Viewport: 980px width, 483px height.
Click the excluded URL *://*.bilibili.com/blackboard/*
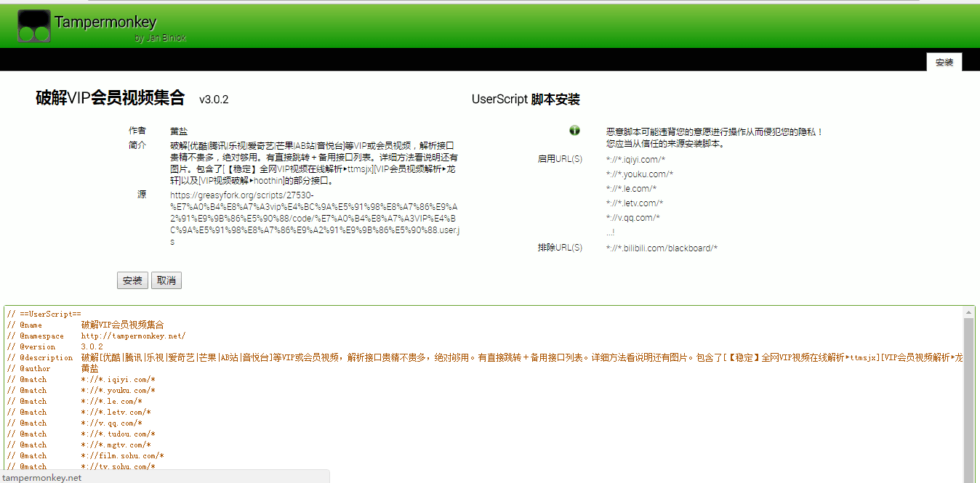pyautogui.click(x=662, y=248)
